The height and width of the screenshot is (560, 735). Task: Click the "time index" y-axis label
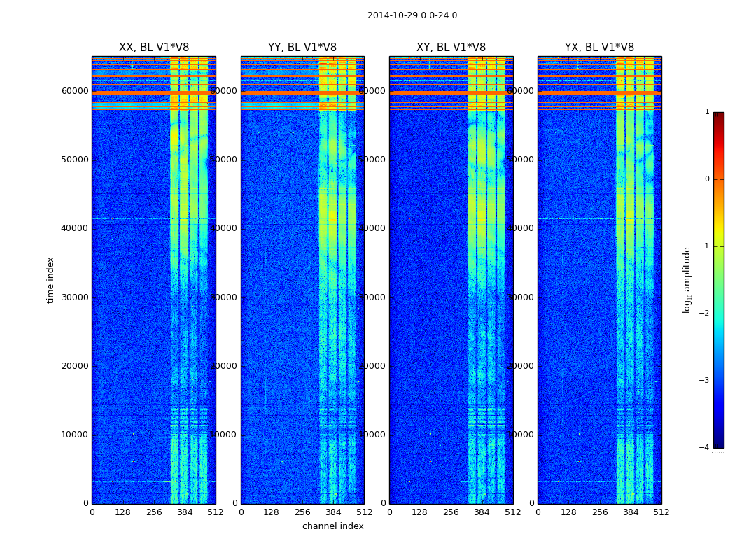coord(50,280)
